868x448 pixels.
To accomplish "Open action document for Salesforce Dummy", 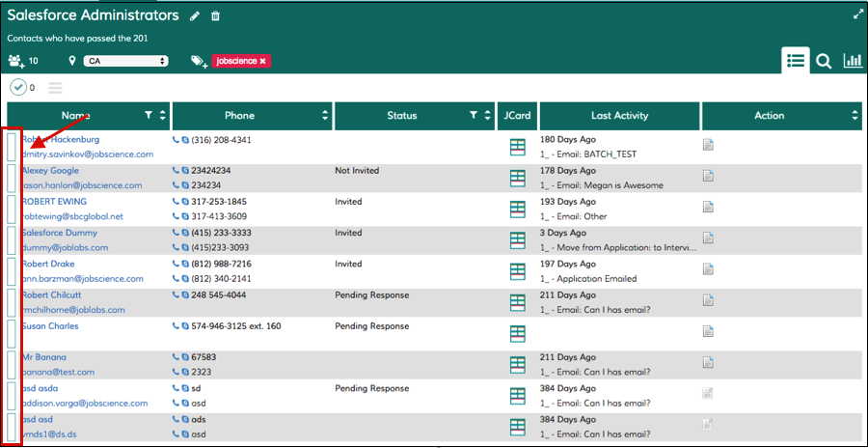I will coord(708,238).
